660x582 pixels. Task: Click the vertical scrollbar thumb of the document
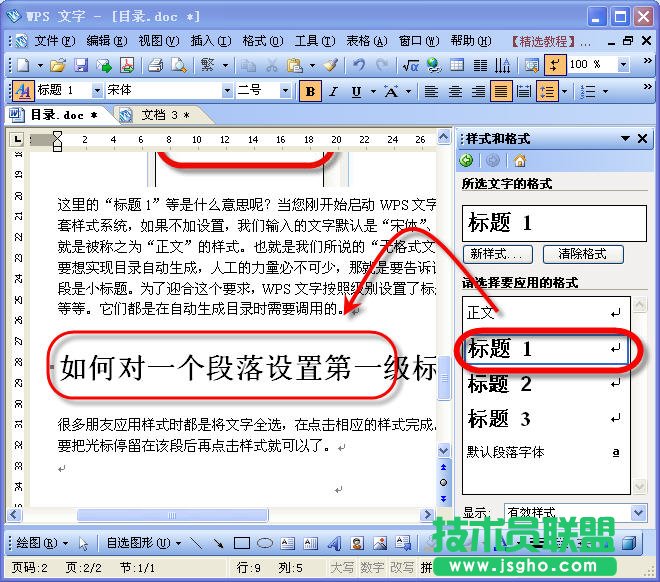(x=444, y=377)
